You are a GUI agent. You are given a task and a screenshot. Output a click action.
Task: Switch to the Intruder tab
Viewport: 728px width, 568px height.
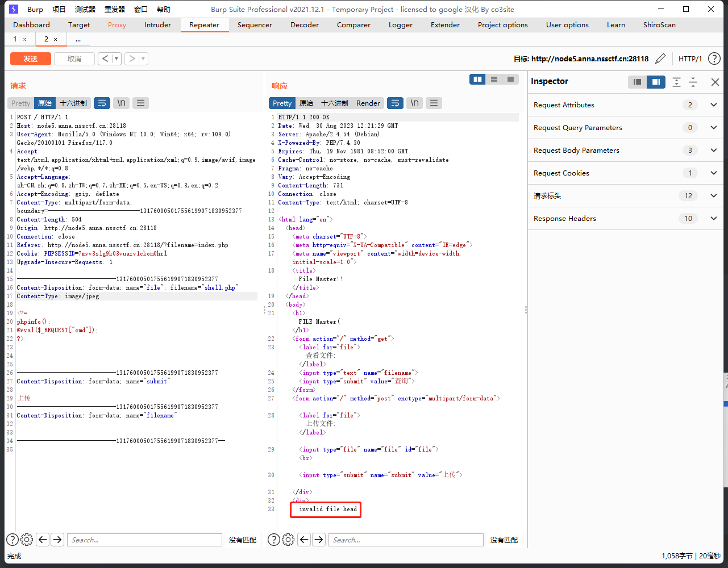tap(157, 25)
